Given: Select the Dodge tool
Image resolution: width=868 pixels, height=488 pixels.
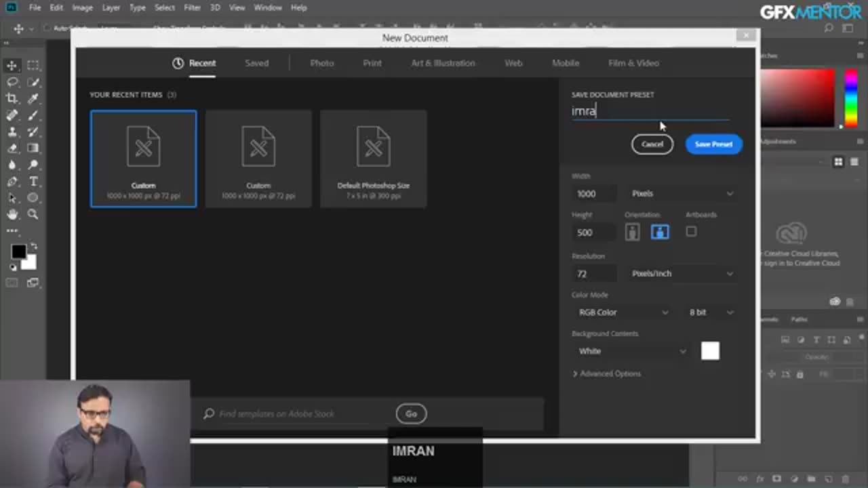Looking at the screenshot, I should coord(33,165).
